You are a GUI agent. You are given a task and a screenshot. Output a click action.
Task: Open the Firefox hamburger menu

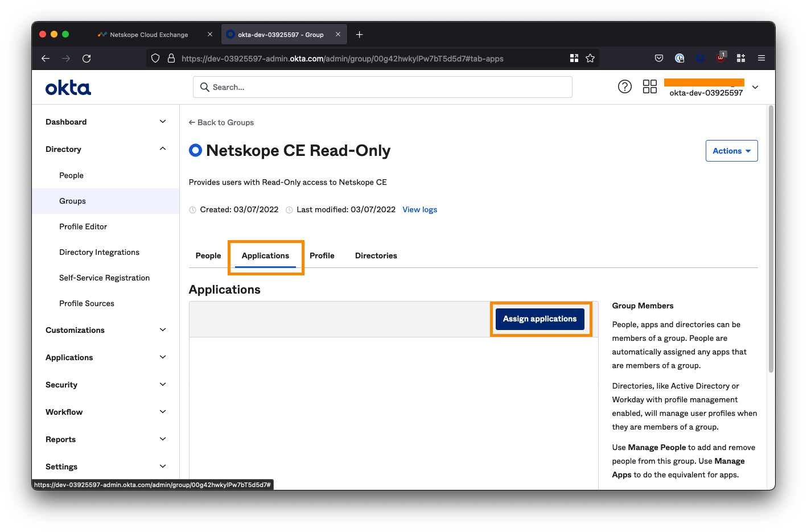tap(761, 58)
